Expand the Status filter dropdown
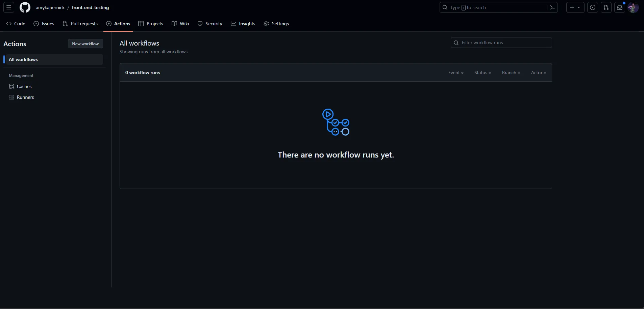This screenshot has width=644, height=309. coord(482,73)
